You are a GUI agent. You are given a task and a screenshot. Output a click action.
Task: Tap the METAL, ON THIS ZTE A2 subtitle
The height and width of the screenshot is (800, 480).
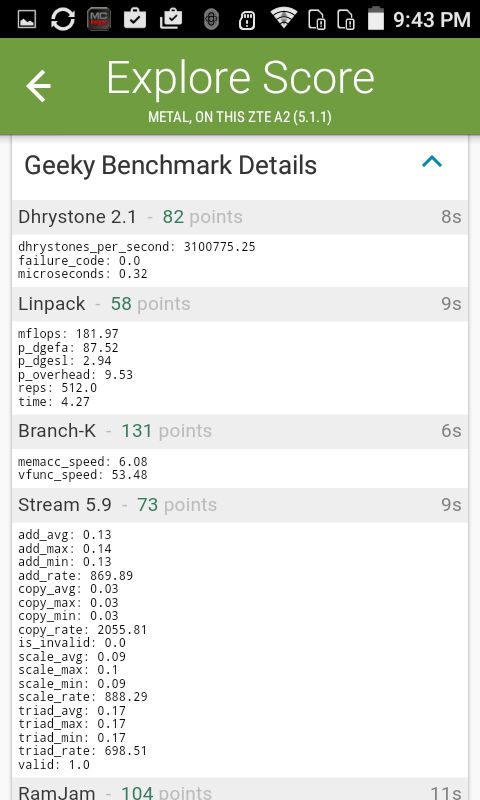click(x=240, y=117)
